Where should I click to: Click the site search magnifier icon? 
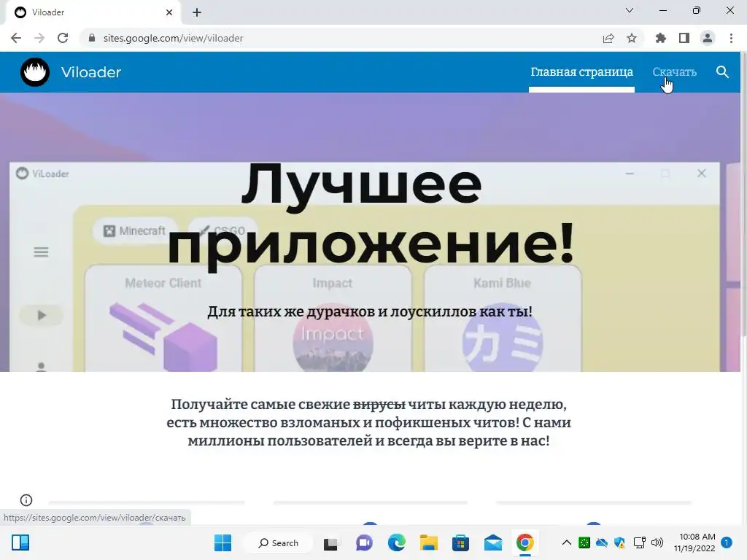[722, 72]
